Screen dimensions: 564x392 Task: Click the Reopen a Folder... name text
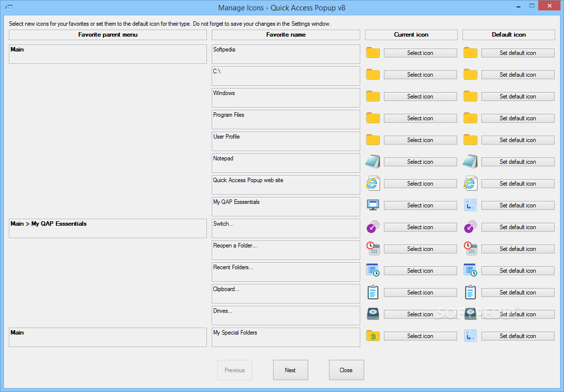[x=235, y=245]
